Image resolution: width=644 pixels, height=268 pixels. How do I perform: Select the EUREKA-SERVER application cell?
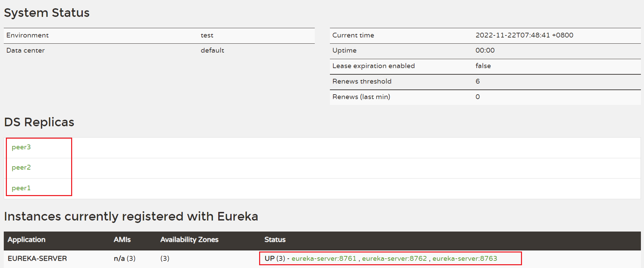tap(37, 258)
